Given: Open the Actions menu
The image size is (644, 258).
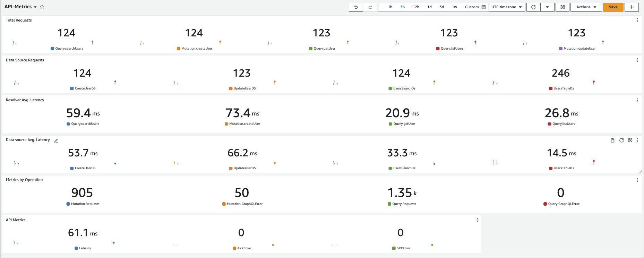Looking at the screenshot, I should click(x=586, y=7).
